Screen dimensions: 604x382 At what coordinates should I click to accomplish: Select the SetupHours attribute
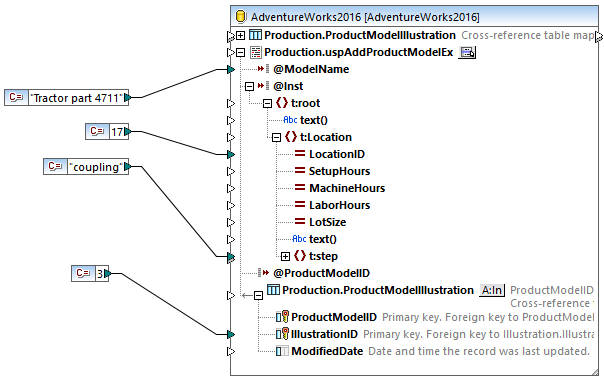pyautogui.click(x=339, y=171)
